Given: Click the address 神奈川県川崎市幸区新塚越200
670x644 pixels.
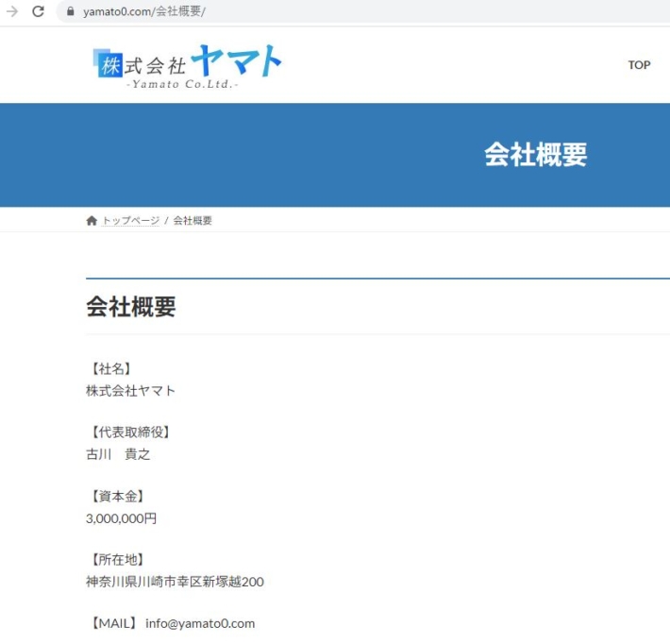Looking at the screenshot, I should click(175, 582).
